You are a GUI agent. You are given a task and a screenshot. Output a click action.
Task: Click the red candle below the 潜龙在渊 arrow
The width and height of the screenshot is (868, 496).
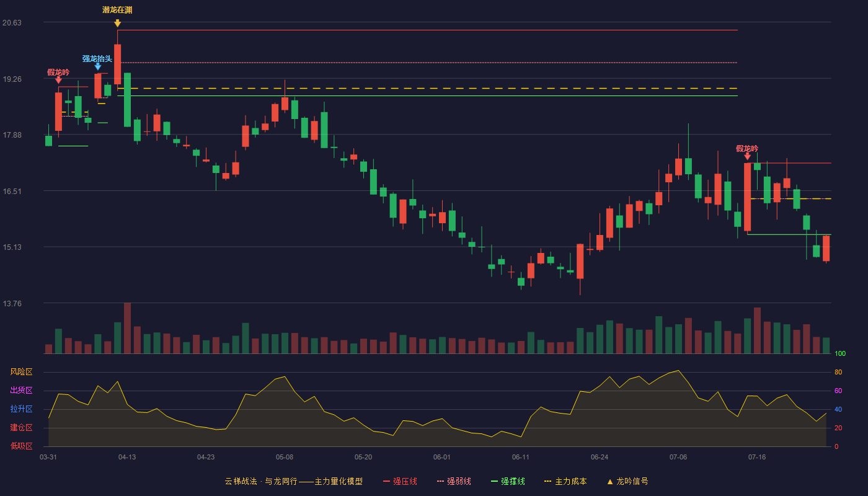[x=117, y=64]
